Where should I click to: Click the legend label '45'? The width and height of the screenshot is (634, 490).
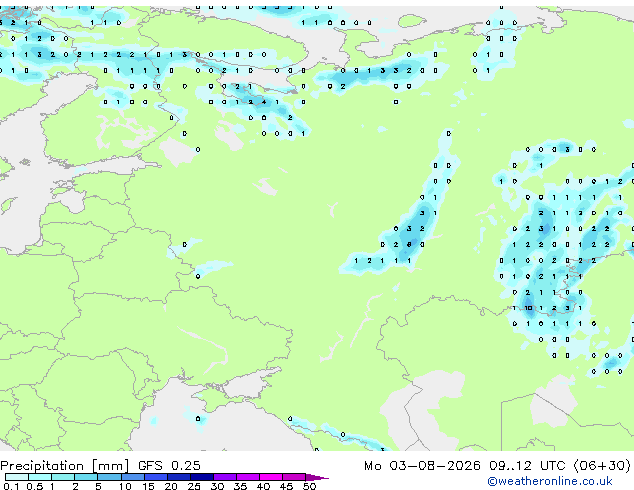286,486
